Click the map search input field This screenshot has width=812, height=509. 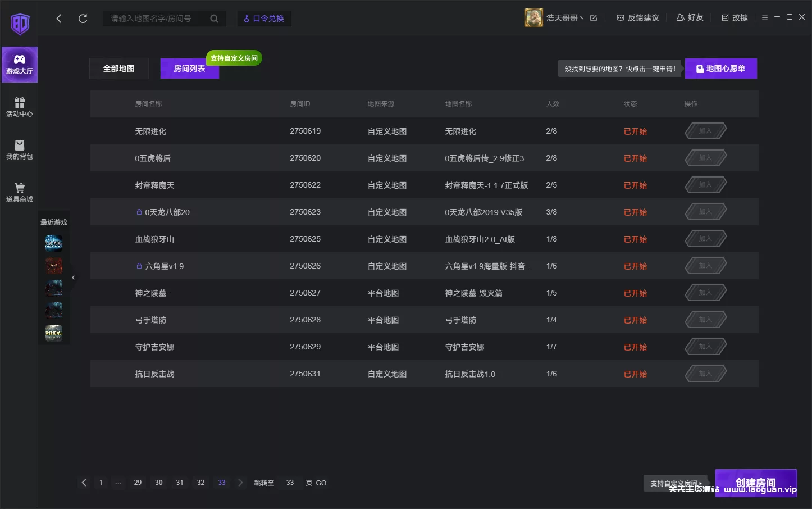[x=160, y=18]
